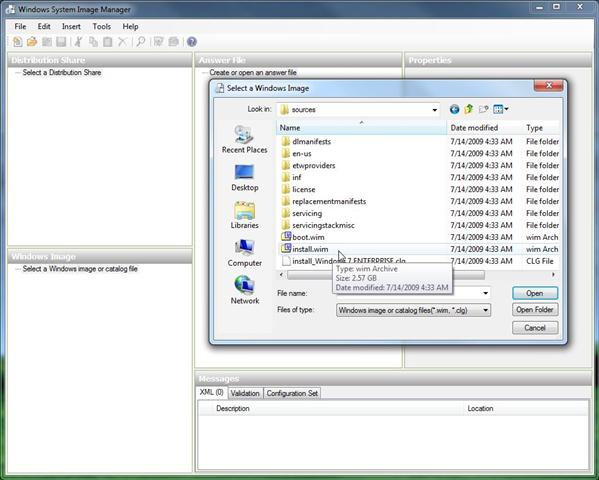This screenshot has width=599, height=480.
Task: Click Select a Distribution Share in main window
Action: click(x=62, y=73)
